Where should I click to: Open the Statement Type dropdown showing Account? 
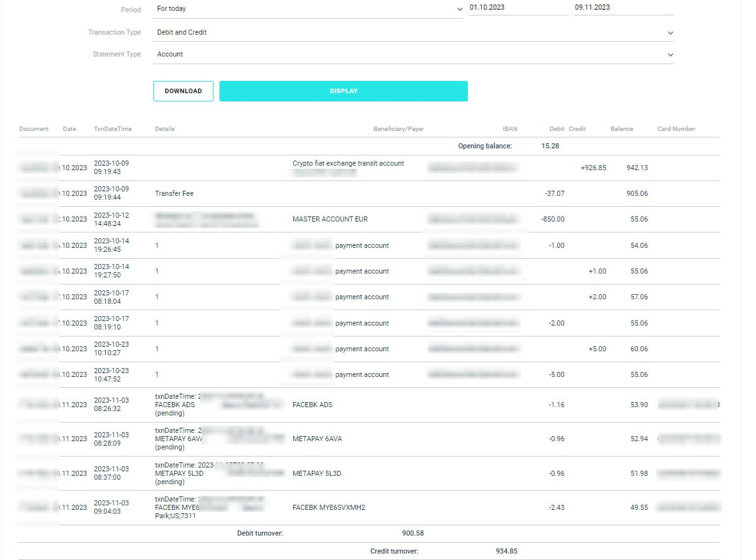413,55
